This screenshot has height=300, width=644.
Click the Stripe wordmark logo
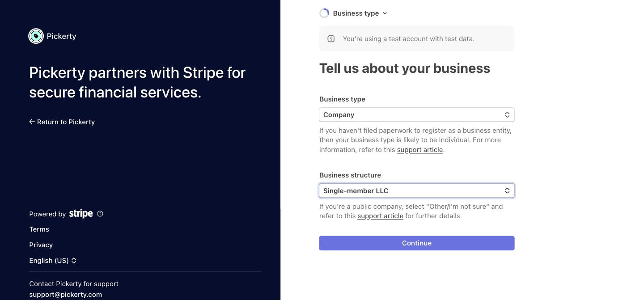click(x=81, y=214)
